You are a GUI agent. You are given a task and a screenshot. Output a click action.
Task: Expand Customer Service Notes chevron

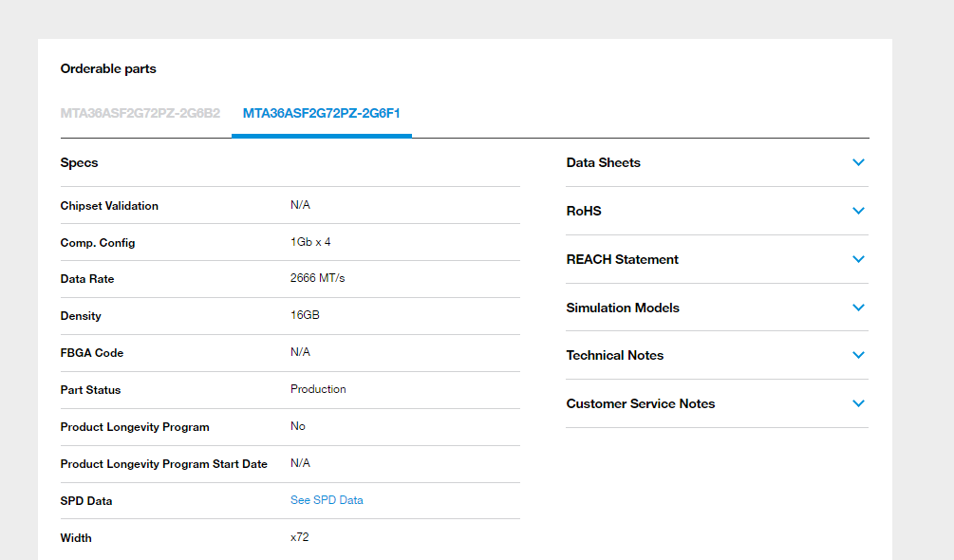(x=858, y=403)
